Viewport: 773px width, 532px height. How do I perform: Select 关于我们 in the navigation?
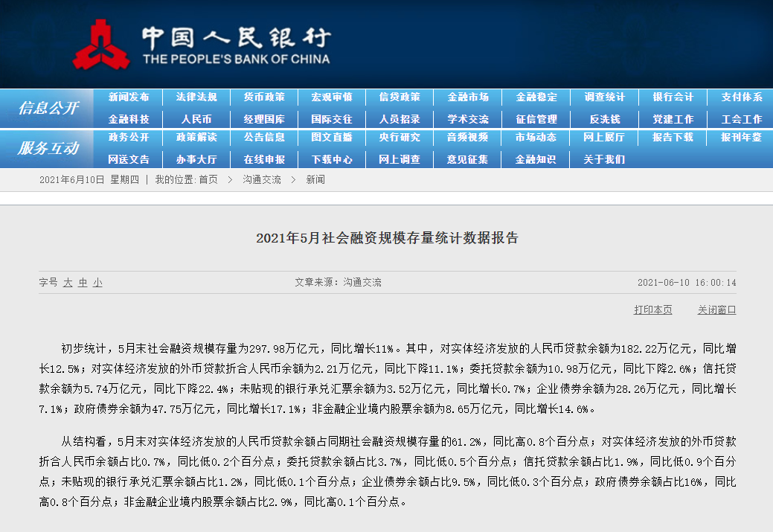tap(604, 159)
